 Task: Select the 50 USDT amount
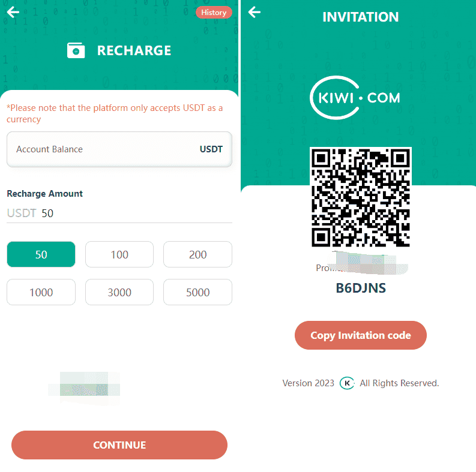tap(41, 254)
